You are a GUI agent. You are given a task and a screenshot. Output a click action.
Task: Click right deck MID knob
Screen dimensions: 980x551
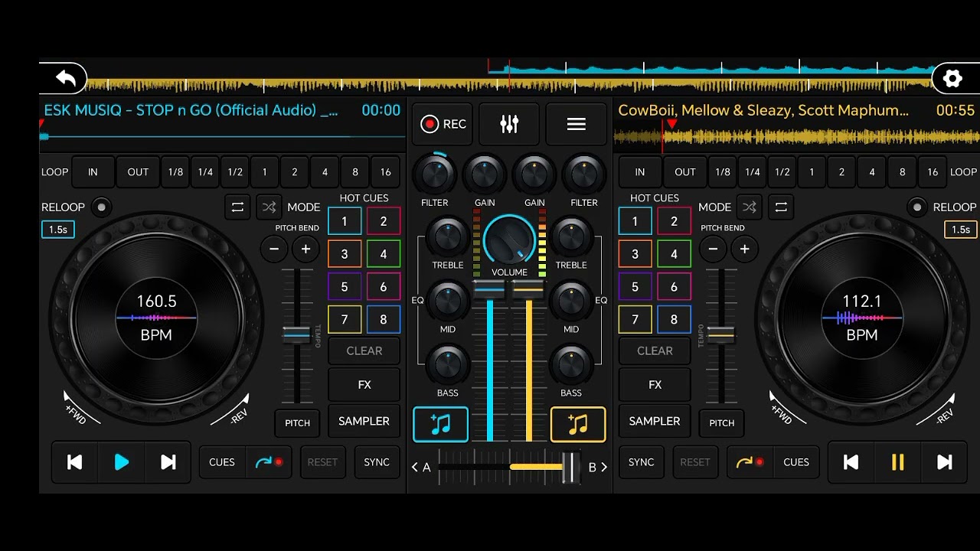[x=571, y=302]
